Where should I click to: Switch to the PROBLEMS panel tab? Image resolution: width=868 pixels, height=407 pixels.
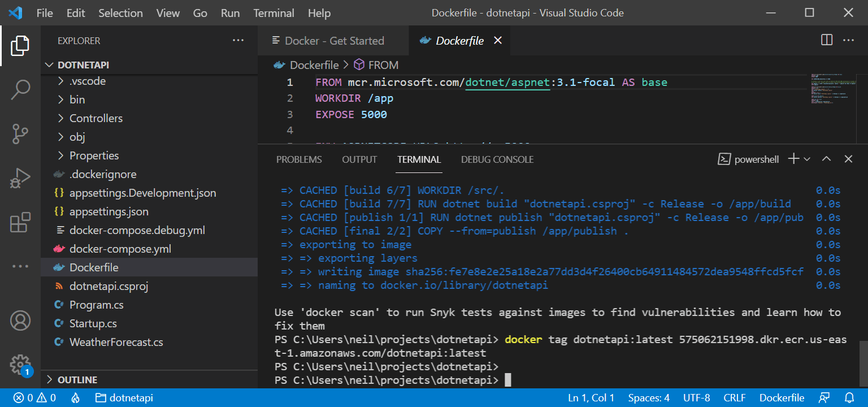[299, 159]
